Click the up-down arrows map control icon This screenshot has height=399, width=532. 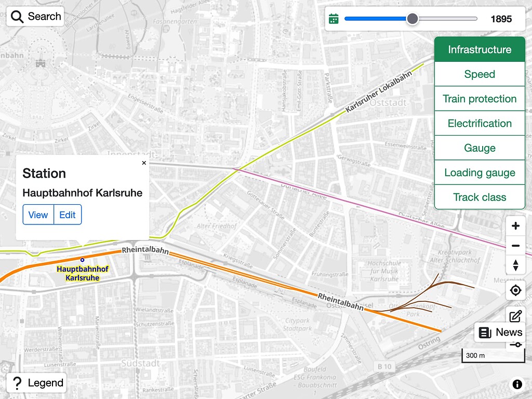click(515, 265)
